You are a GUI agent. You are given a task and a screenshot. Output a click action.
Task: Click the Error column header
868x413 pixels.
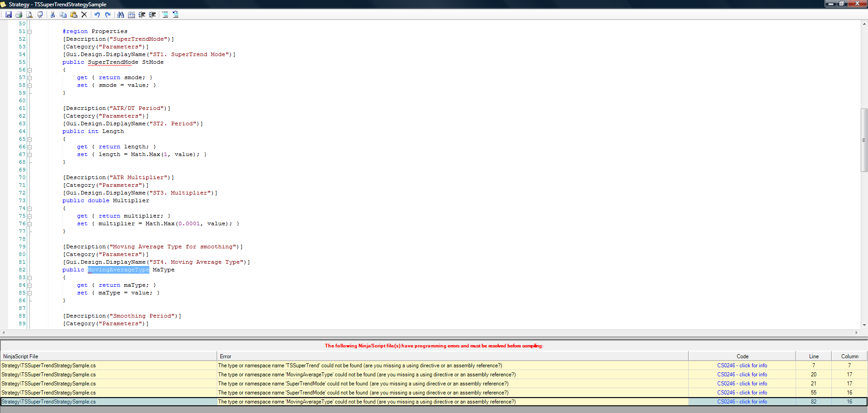click(x=453, y=356)
